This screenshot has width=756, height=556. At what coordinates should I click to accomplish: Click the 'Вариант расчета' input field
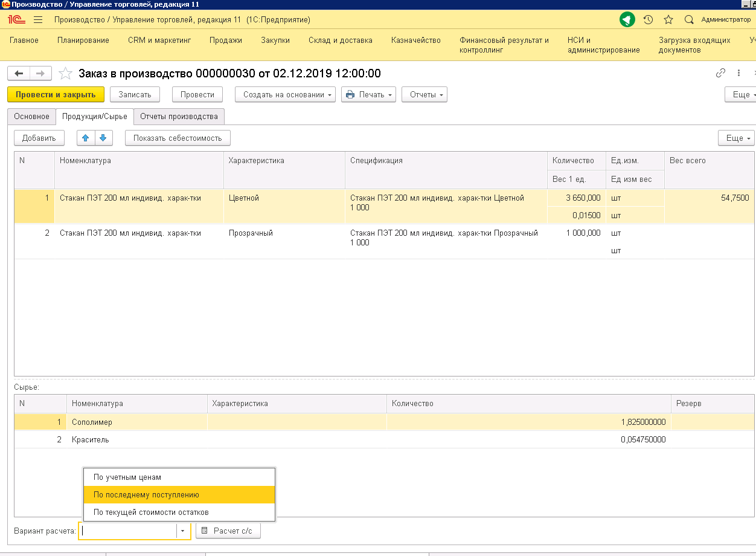128,531
